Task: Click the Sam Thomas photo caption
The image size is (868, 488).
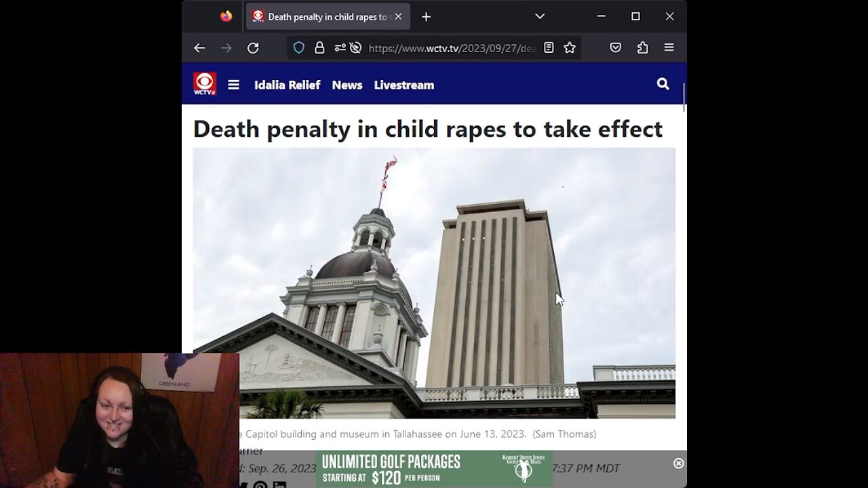Action: (418, 434)
